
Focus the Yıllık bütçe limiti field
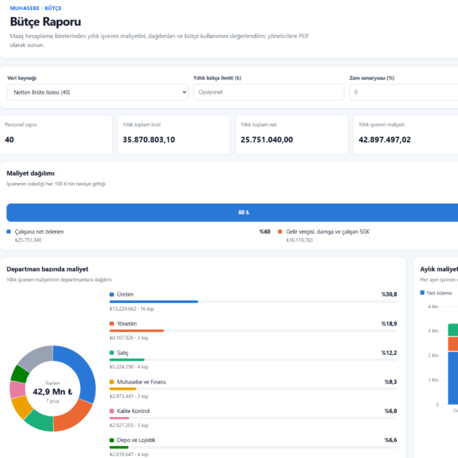tap(268, 92)
